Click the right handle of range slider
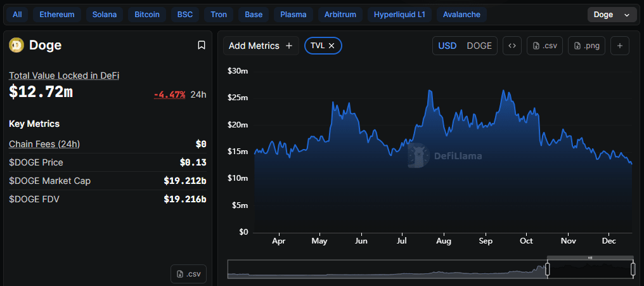This screenshot has width=644, height=286. [633, 270]
